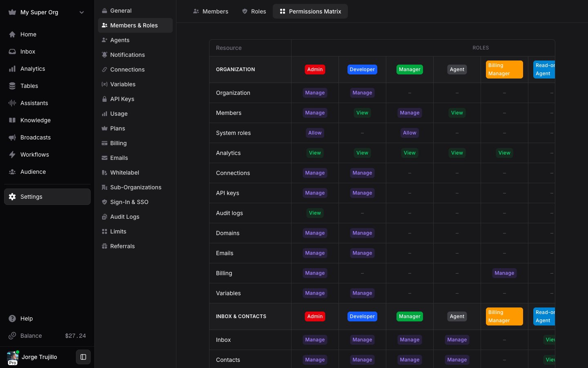
Task: Click the Home icon in sidebar
Action: click(x=12, y=34)
